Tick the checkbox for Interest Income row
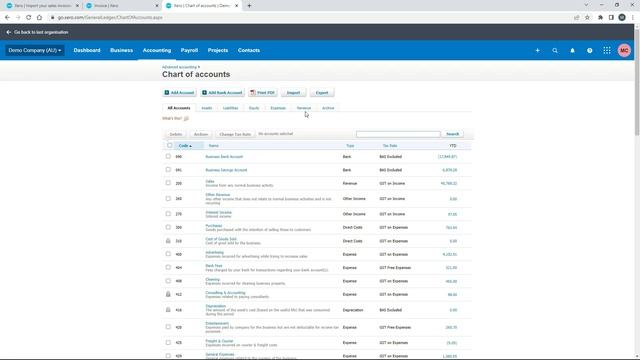640x360 pixels. coord(168,213)
